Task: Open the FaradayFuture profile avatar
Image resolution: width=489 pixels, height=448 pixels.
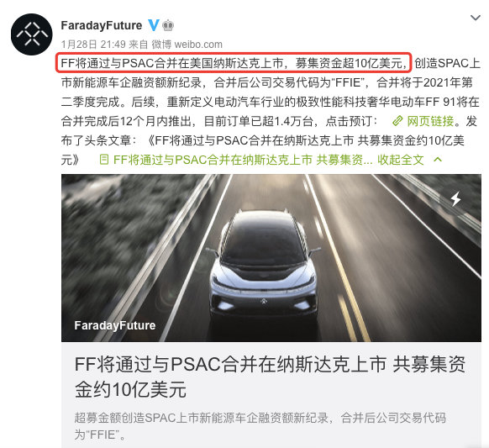Action: (x=31, y=34)
